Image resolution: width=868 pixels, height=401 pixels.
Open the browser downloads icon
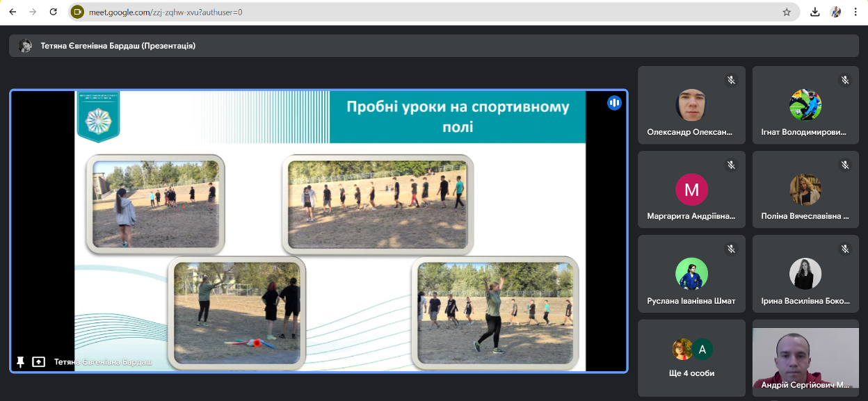(x=815, y=12)
